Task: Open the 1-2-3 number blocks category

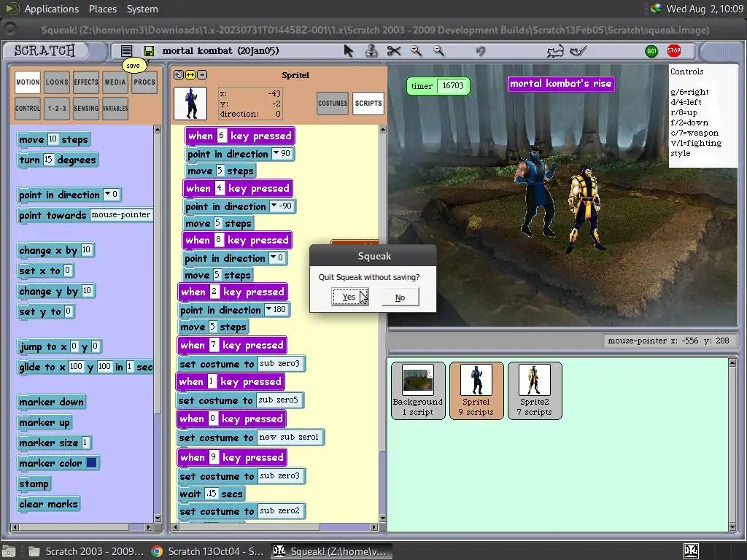Action: [57, 108]
